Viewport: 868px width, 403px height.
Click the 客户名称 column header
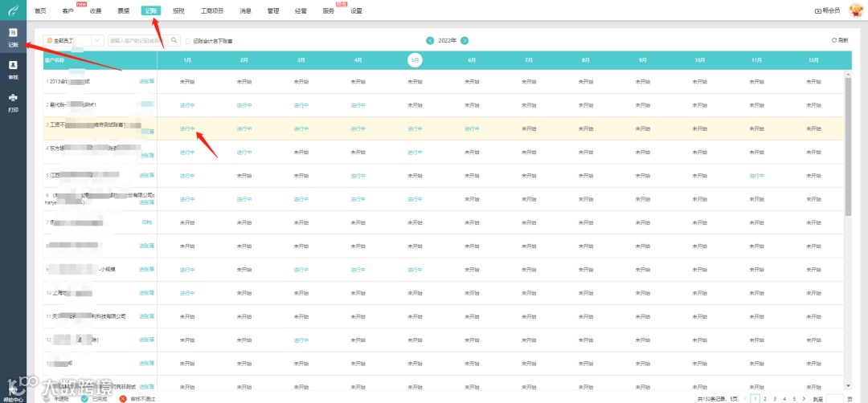[55, 59]
